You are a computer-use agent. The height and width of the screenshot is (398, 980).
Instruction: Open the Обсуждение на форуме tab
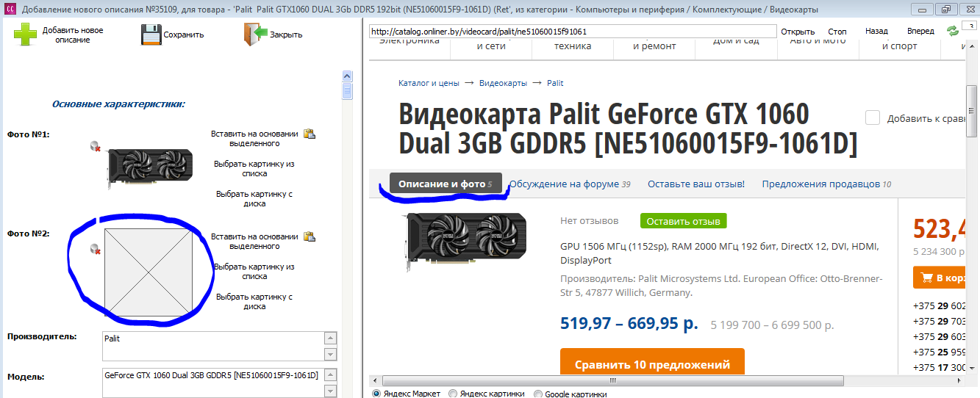click(x=570, y=184)
